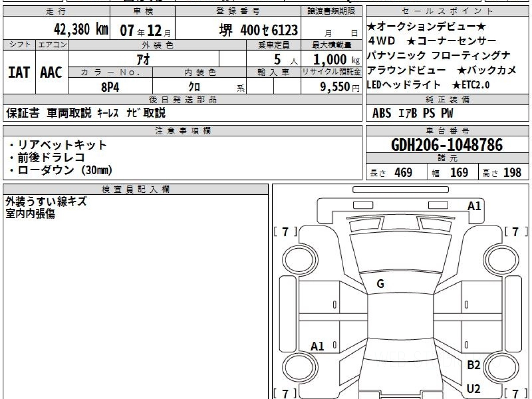Select the shift type "IAT"
The width and height of the screenshot is (532, 399).
click(19, 72)
